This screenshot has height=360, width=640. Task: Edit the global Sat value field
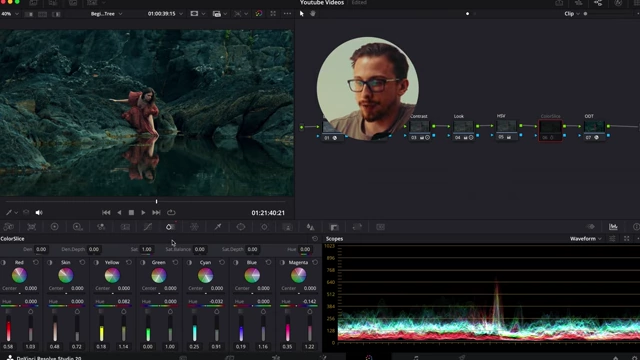click(147, 249)
